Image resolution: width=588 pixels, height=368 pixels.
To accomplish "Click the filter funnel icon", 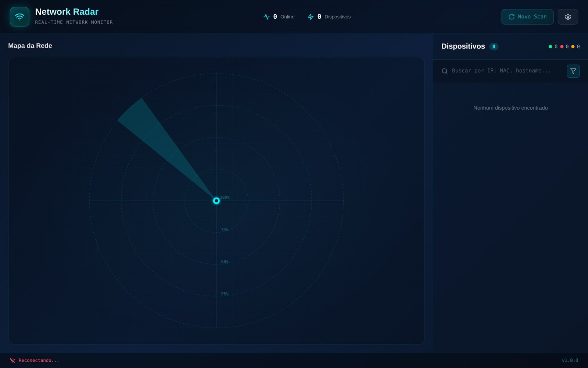I will pyautogui.click(x=573, y=71).
